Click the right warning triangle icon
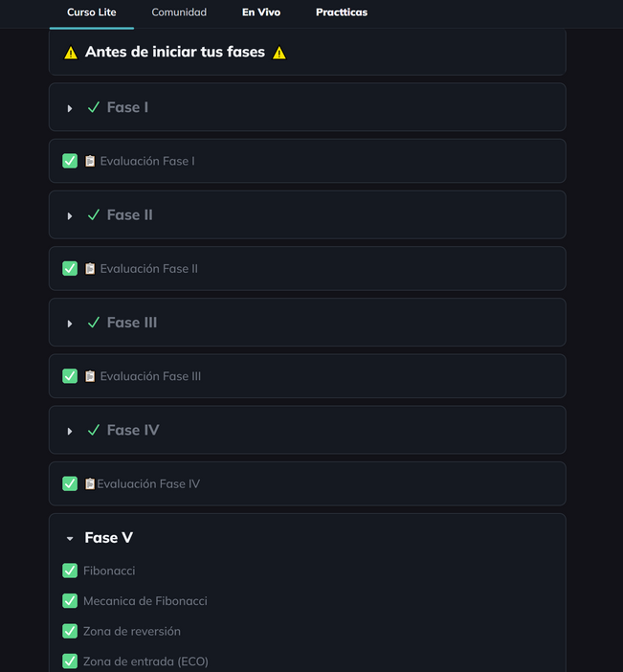 (x=279, y=53)
